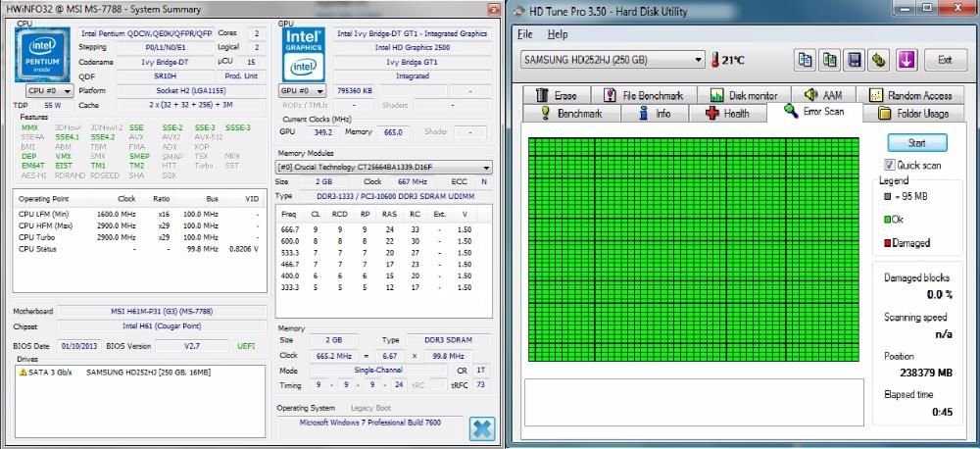
Task: Open the File menu in HD Tune
Action: (x=525, y=34)
